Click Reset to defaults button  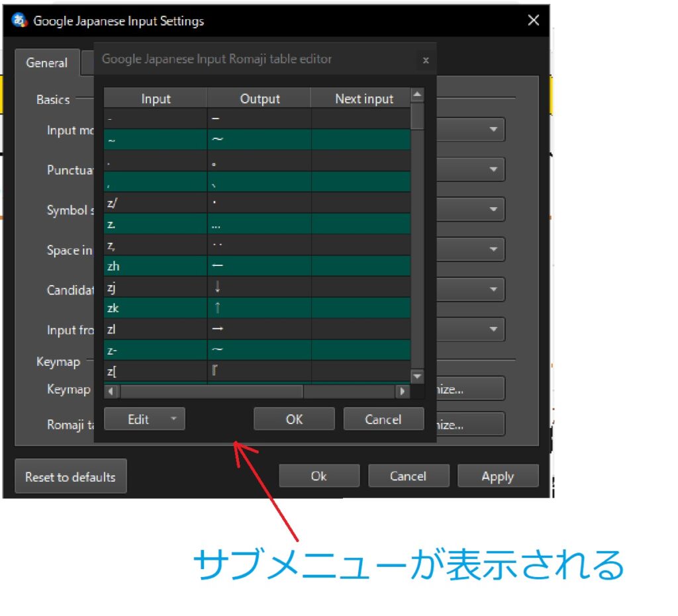pyautogui.click(x=70, y=476)
